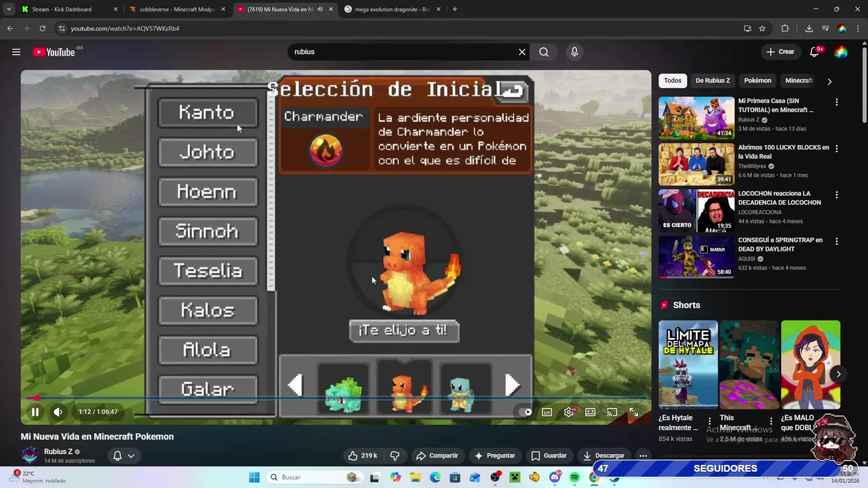This screenshot has width=868, height=488.
Task: Select the Pokémon filter chip
Action: point(757,81)
